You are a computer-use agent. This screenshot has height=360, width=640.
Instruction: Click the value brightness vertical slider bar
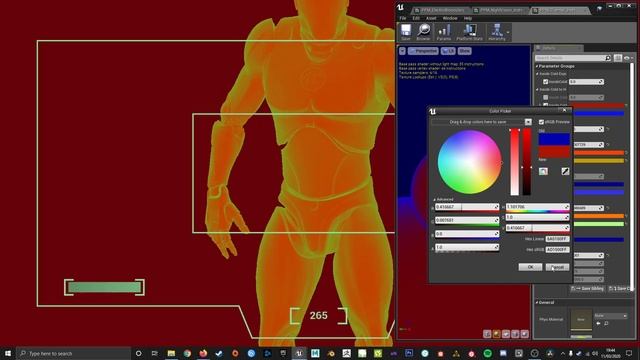coord(527,162)
